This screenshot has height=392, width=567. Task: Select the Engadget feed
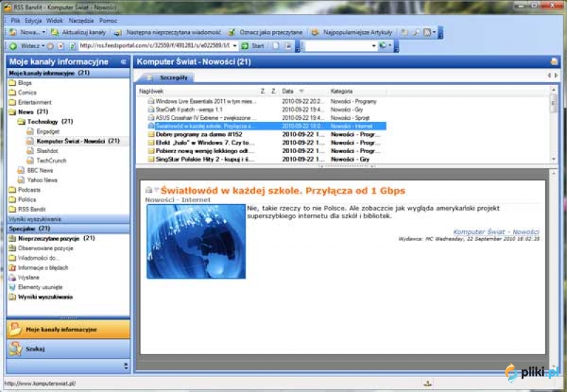point(43,132)
